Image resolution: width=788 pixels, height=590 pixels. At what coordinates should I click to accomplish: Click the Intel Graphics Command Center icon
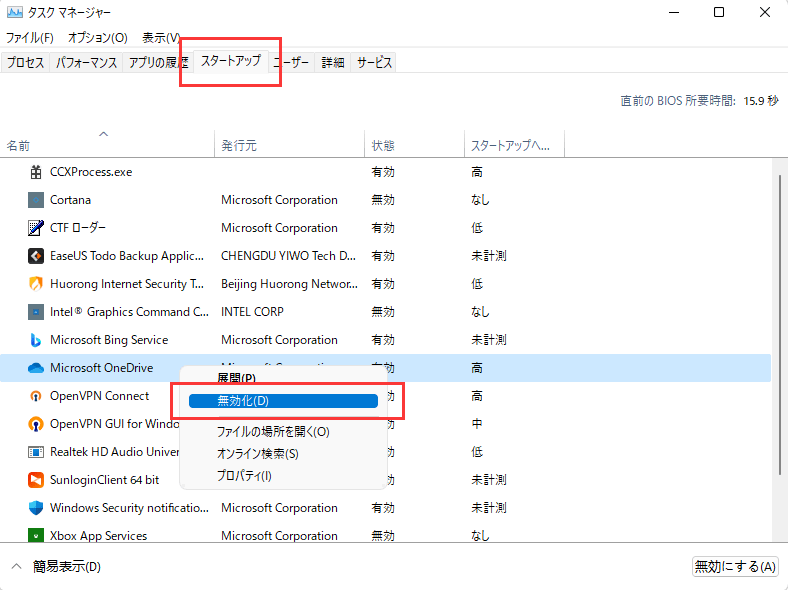point(36,312)
